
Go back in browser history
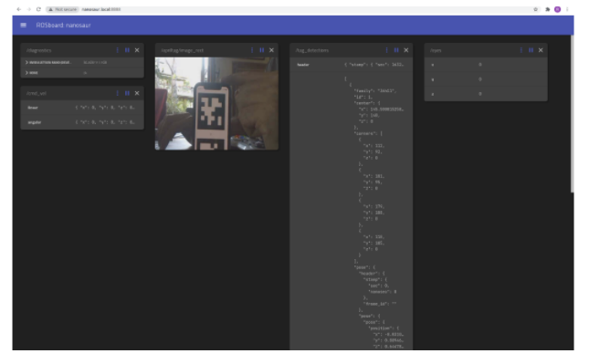tap(19, 9)
